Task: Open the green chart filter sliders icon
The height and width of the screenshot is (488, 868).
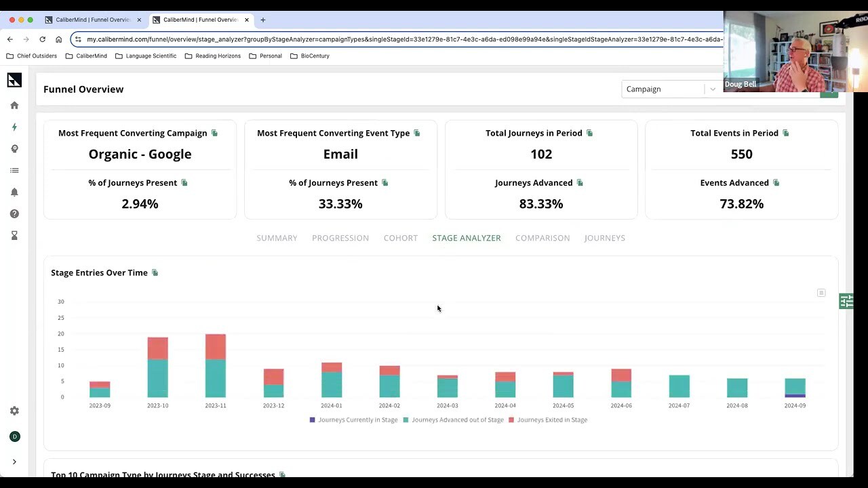Action: click(x=846, y=301)
